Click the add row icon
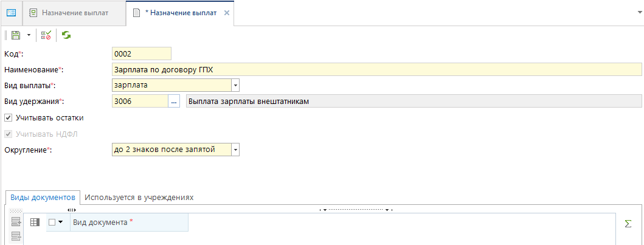 (16, 222)
